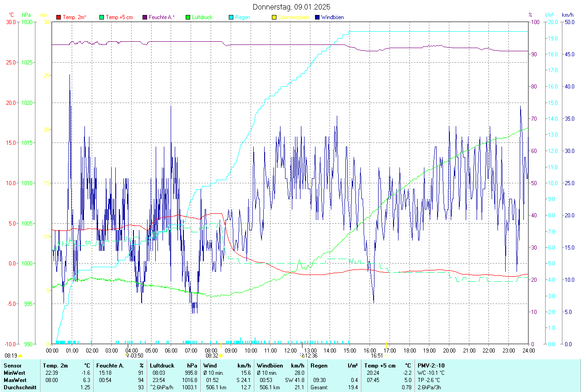This screenshot has height=392, width=581.
Task: Click the red Temp. 2m legend swatch
Action: 59,17
